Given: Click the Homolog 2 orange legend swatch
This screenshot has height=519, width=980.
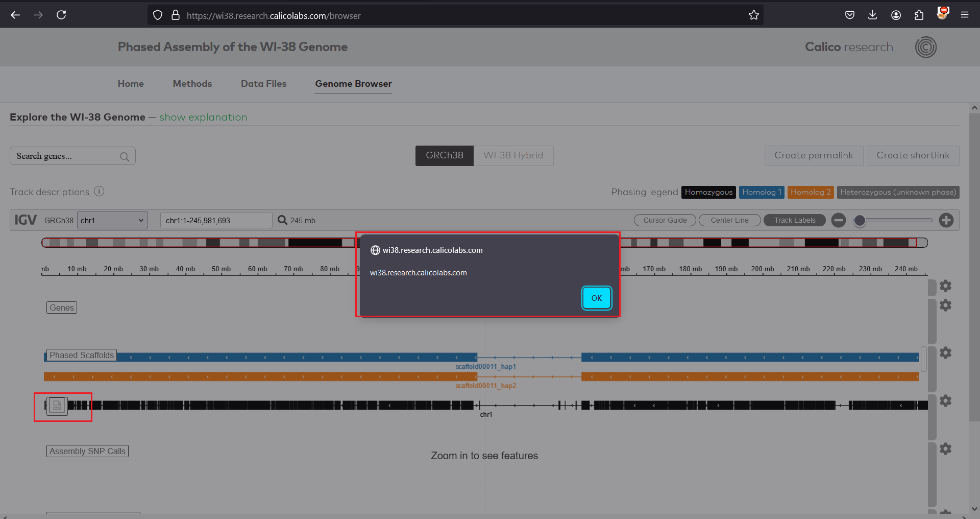Looking at the screenshot, I should click(x=811, y=192).
